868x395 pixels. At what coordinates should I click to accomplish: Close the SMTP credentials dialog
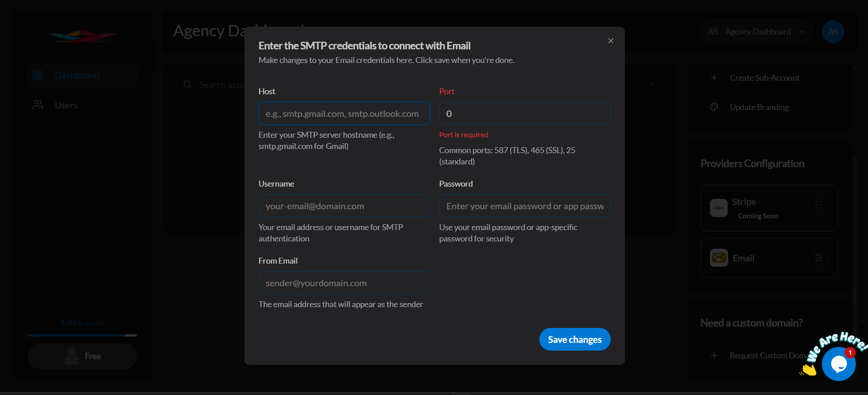610,41
